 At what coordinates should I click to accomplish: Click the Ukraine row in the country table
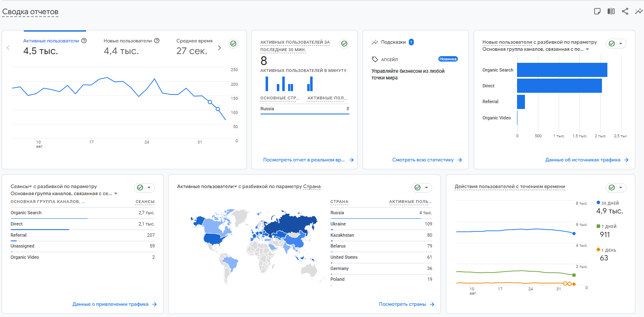point(381,224)
